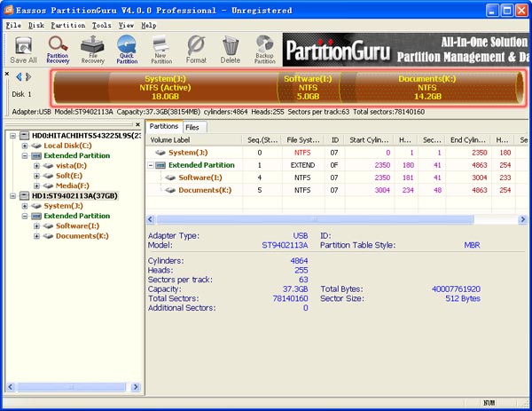Collapse HD1 Extended Partition tree node

tap(25, 216)
